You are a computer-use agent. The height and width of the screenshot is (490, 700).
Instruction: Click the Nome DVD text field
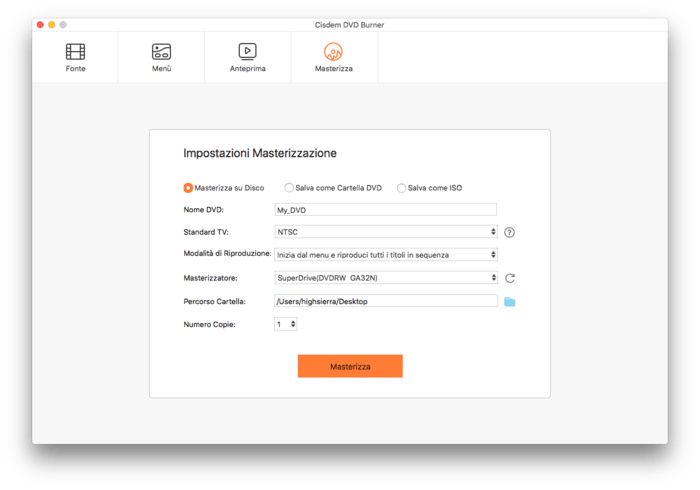(x=385, y=209)
